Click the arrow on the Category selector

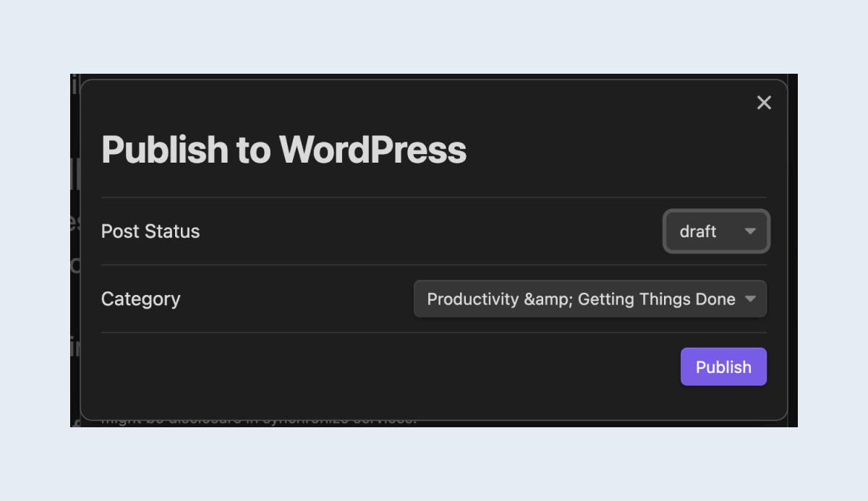point(750,299)
